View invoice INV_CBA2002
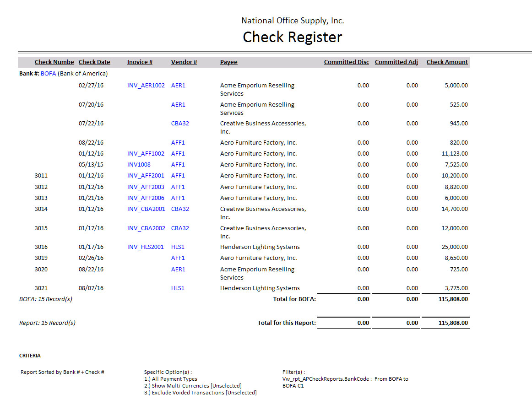The image size is (532, 410). 146,228
